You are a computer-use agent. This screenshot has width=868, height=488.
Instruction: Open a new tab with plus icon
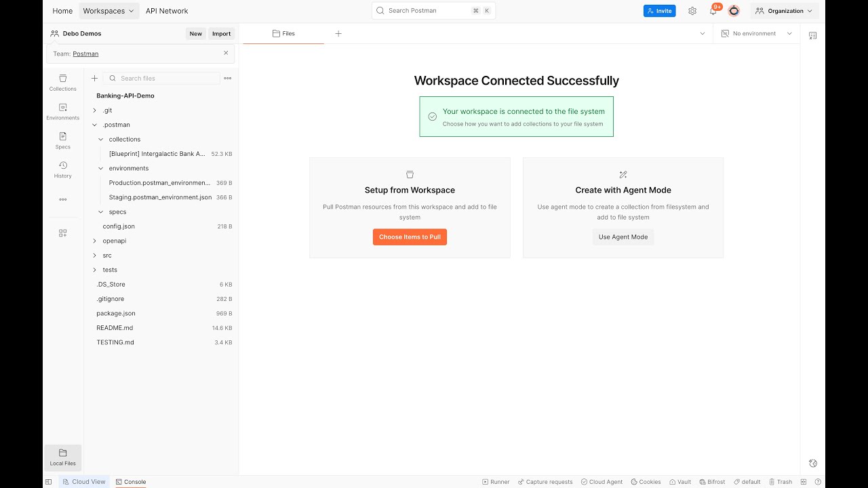pyautogui.click(x=338, y=33)
